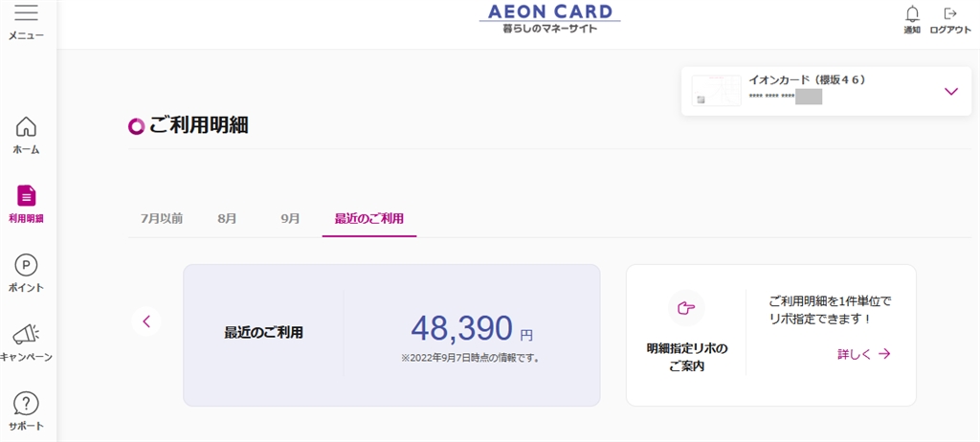Click the previous month left arrow
Screen dimensions: 980x442
click(x=146, y=321)
